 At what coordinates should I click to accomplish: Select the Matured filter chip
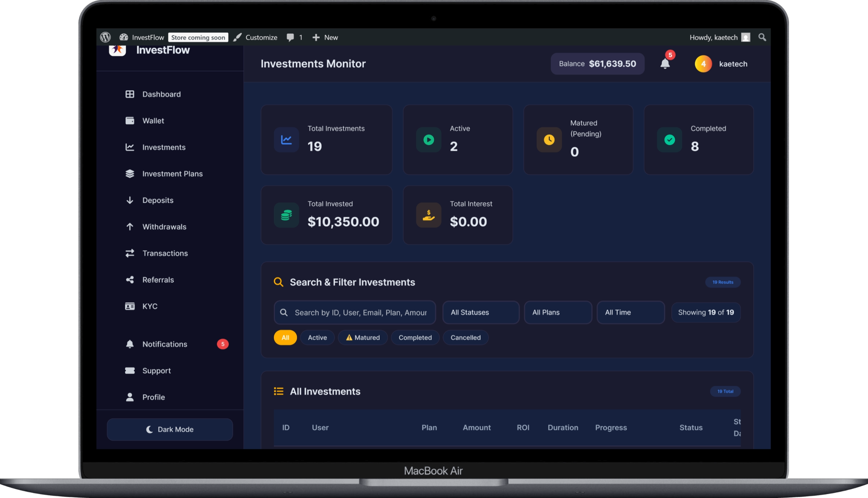coord(363,337)
